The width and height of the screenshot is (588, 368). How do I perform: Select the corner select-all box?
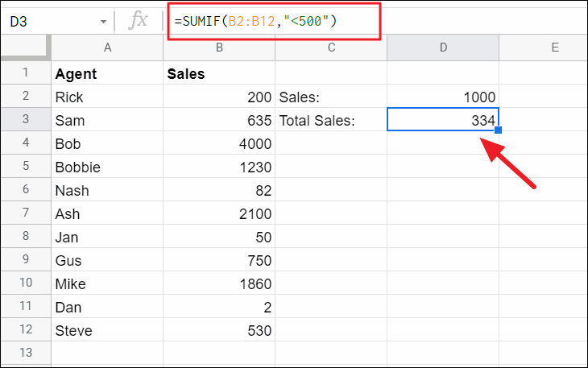point(25,48)
